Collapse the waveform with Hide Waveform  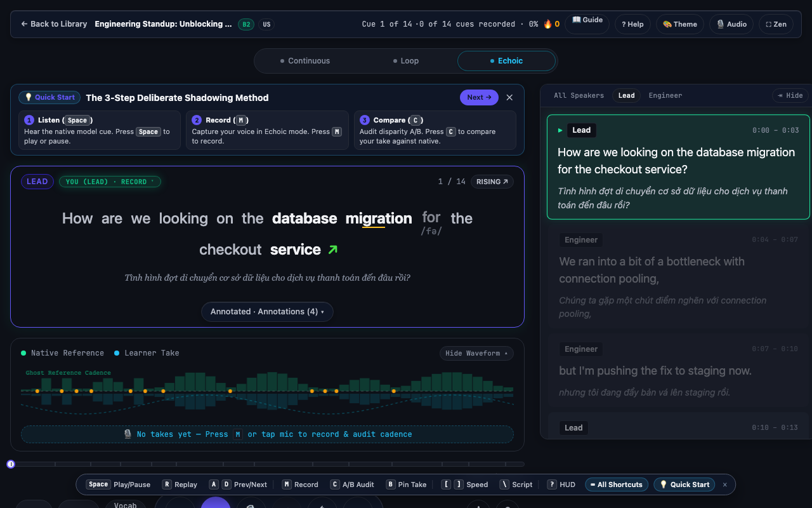[x=476, y=353]
